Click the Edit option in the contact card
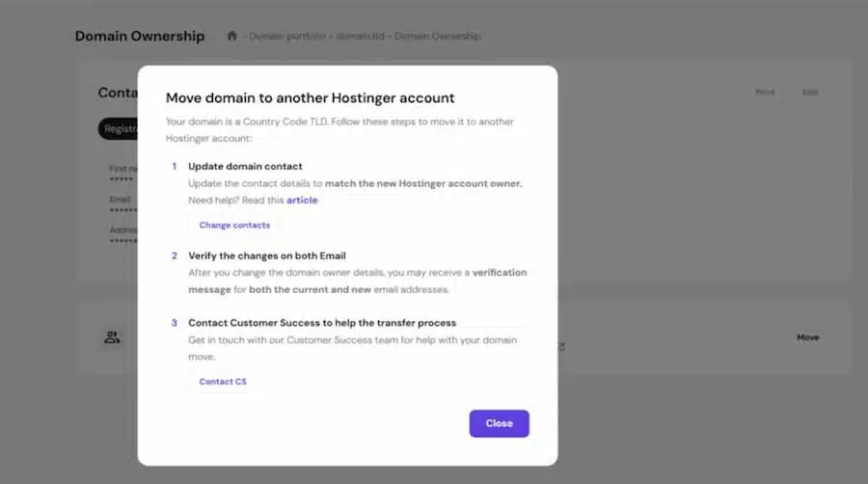Viewport: 868px width, 484px height. tap(810, 93)
